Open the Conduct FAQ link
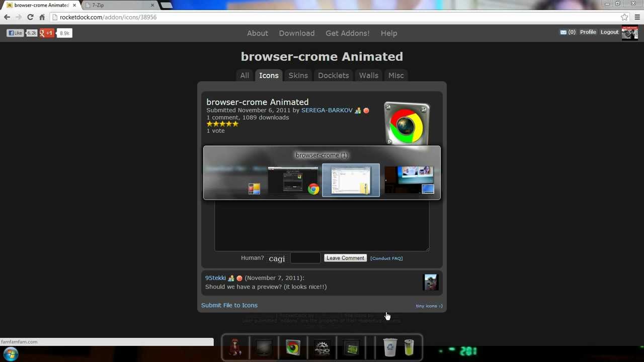Viewport: 644px width, 362px height. click(386, 258)
